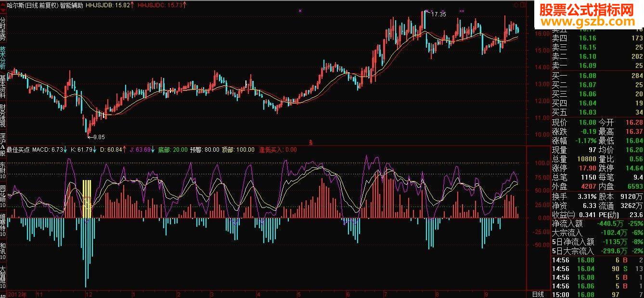Click the 净流入额 -440.5万 row
The width and height of the screenshot is (644, 298).
point(597,224)
